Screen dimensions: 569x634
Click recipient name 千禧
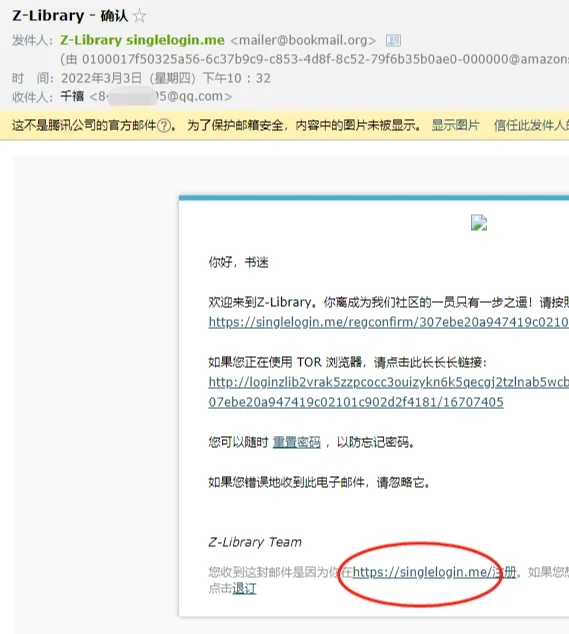point(72,96)
